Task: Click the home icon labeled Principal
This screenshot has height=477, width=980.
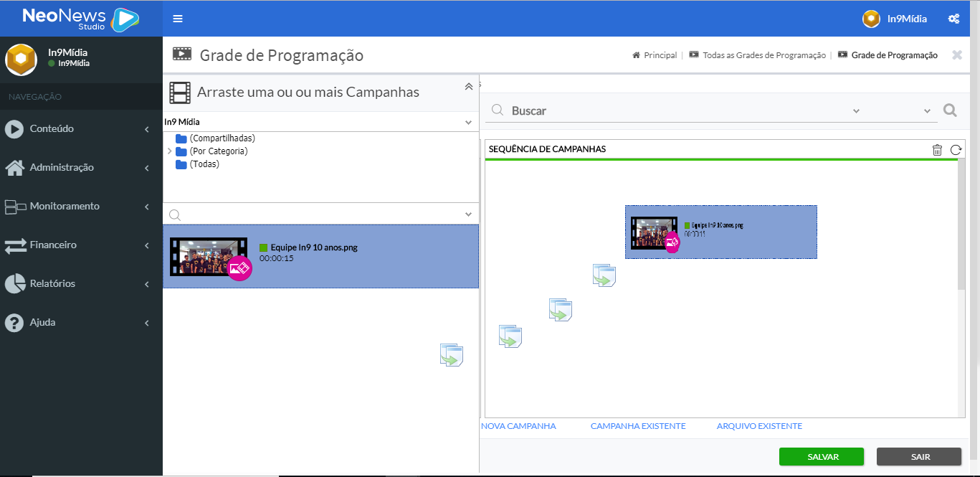Action: (636, 55)
